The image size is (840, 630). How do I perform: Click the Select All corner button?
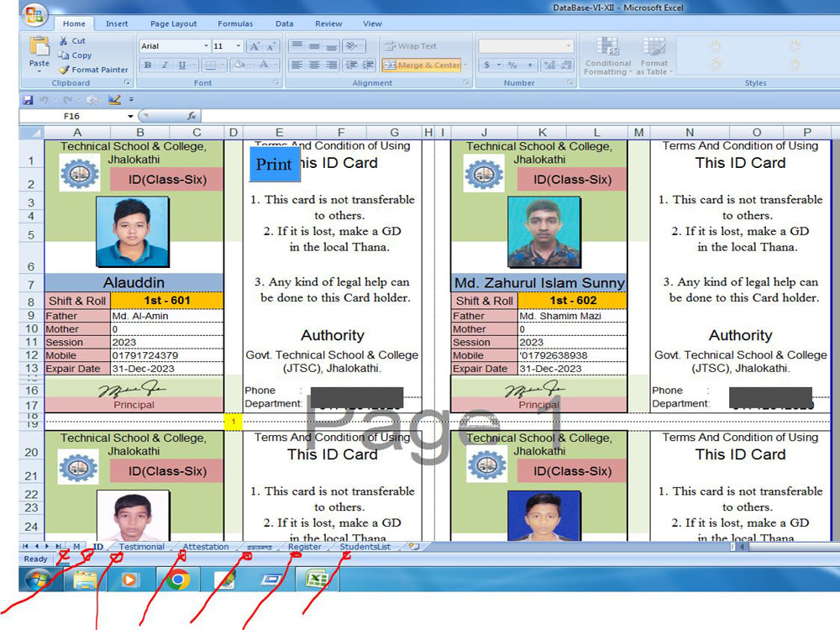click(x=32, y=133)
